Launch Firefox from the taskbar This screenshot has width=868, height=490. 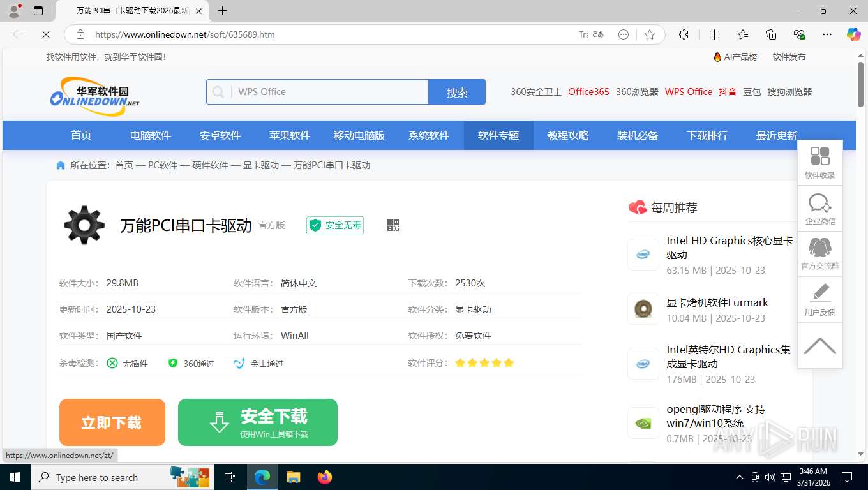tap(325, 477)
